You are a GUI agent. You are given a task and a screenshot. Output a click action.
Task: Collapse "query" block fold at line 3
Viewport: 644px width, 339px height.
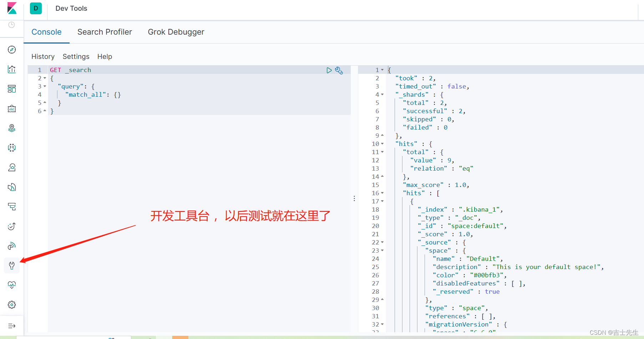pyautogui.click(x=45, y=86)
